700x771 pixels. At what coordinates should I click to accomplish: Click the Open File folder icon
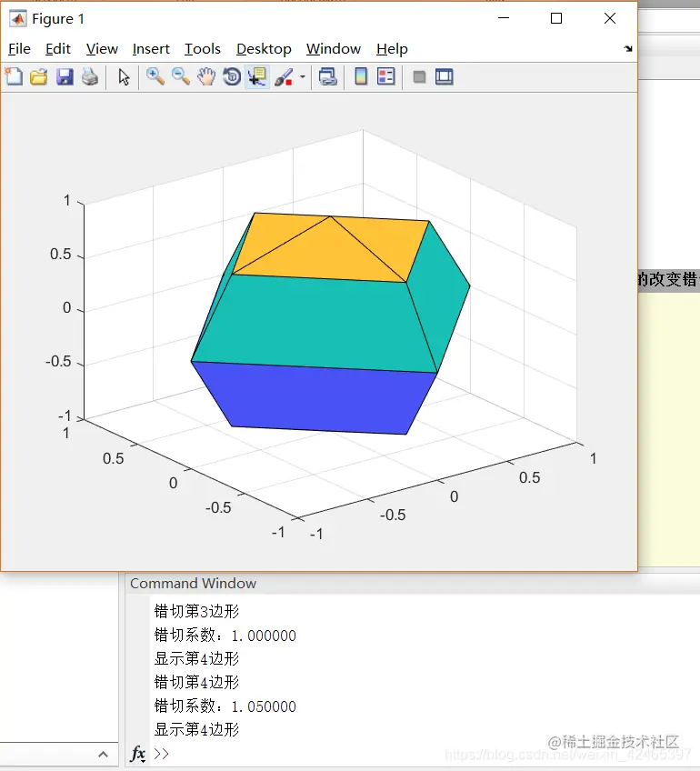click(x=39, y=76)
